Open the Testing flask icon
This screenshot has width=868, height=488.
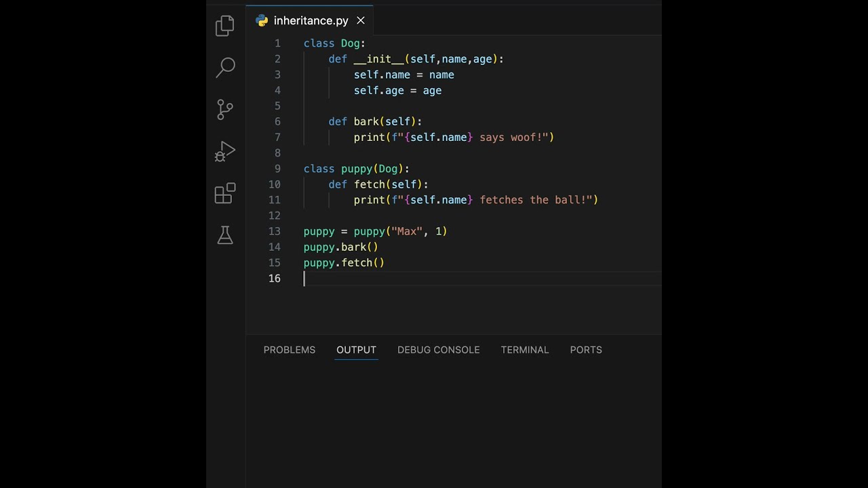tap(225, 235)
